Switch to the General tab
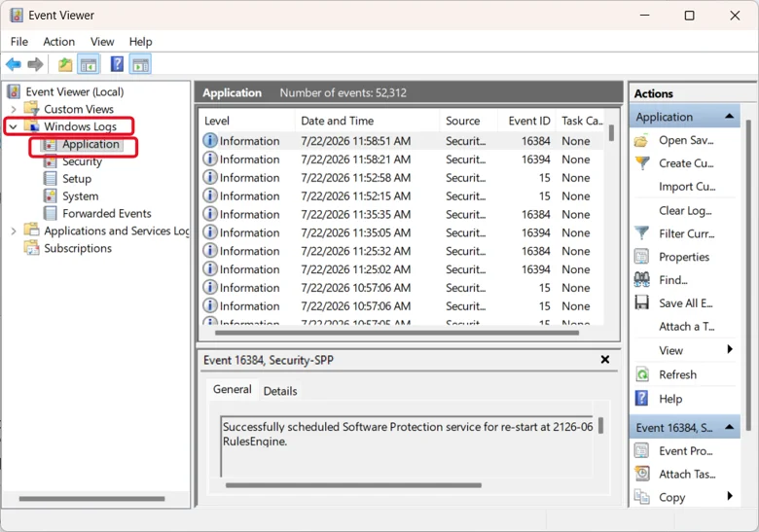The width and height of the screenshot is (759, 532). 233,389
